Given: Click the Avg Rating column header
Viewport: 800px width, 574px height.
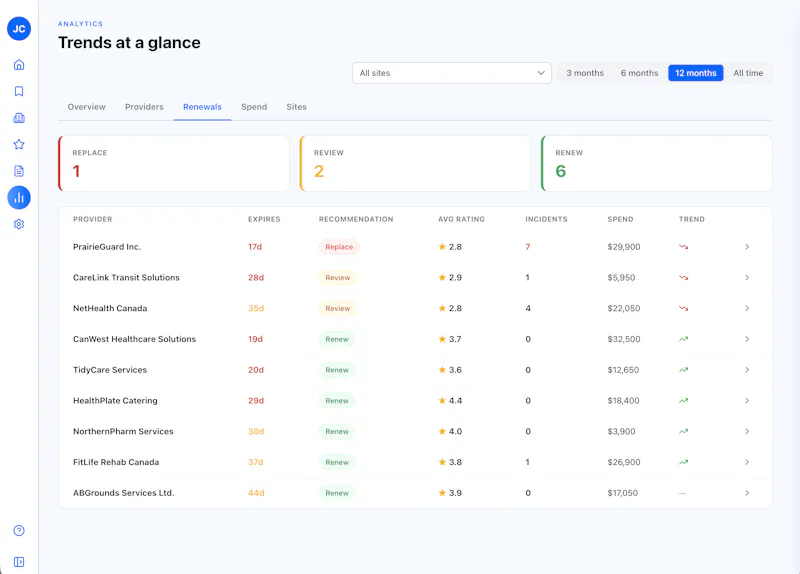Looking at the screenshot, I should point(461,219).
